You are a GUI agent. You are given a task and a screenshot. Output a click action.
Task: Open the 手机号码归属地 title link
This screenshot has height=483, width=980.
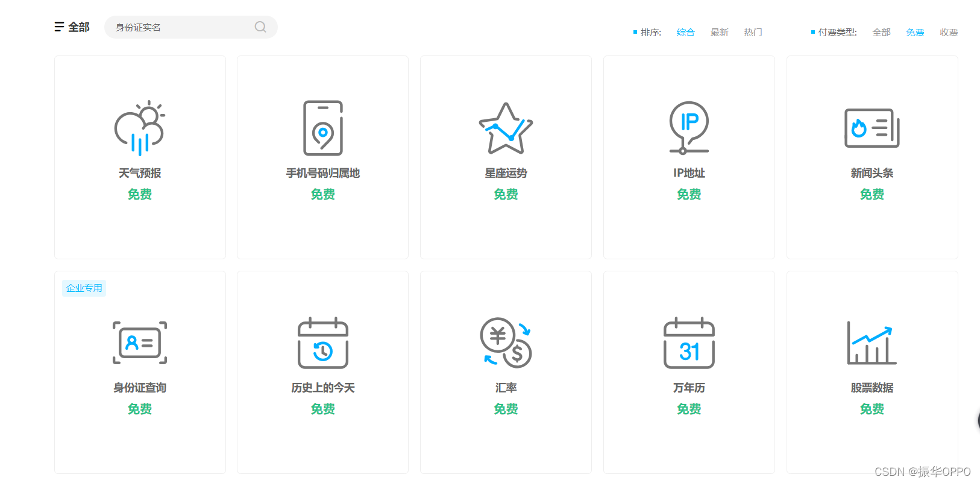pos(323,173)
